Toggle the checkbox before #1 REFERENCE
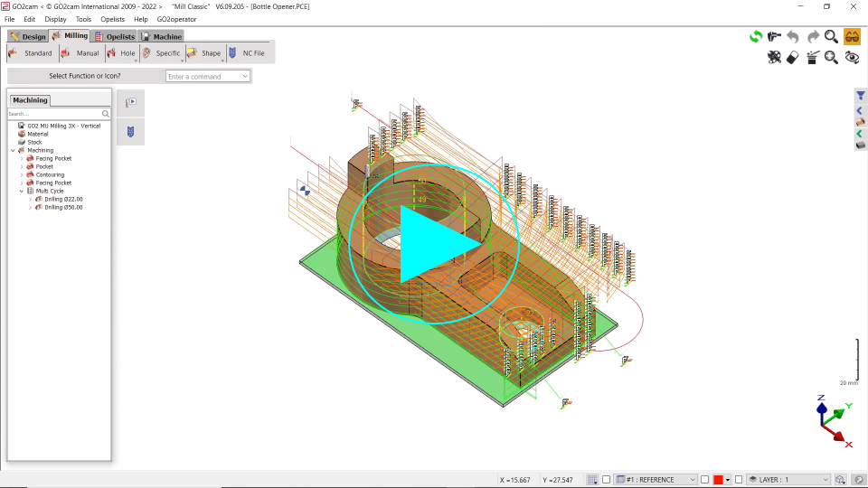The height and width of the screenshot is (488, 868). 607,480
